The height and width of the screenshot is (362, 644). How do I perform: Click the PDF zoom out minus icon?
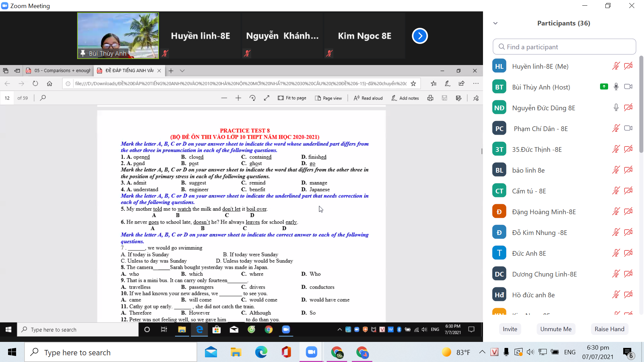click(224, 98)
